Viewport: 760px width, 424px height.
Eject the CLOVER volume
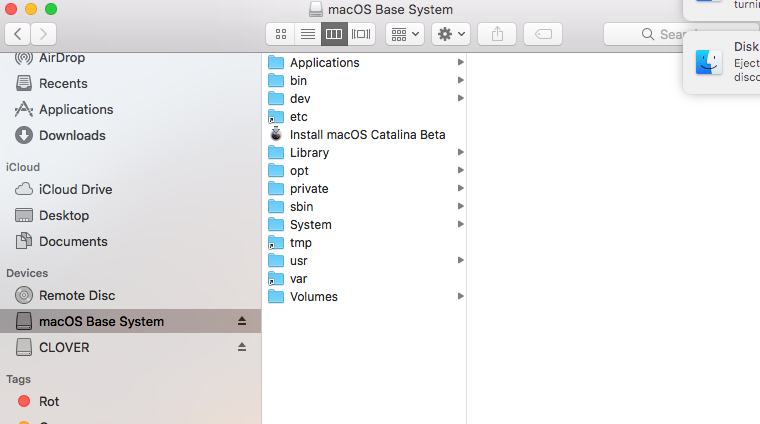tap(241, 348)
